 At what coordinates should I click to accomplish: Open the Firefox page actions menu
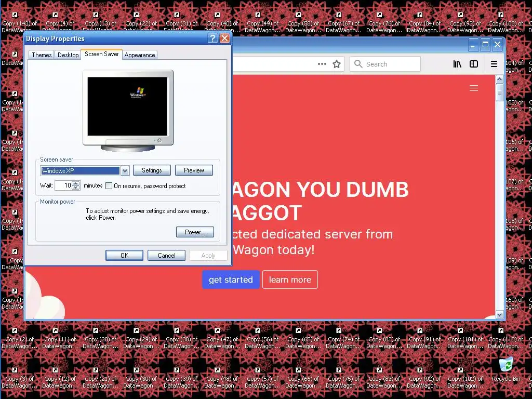tap(322, 64)
